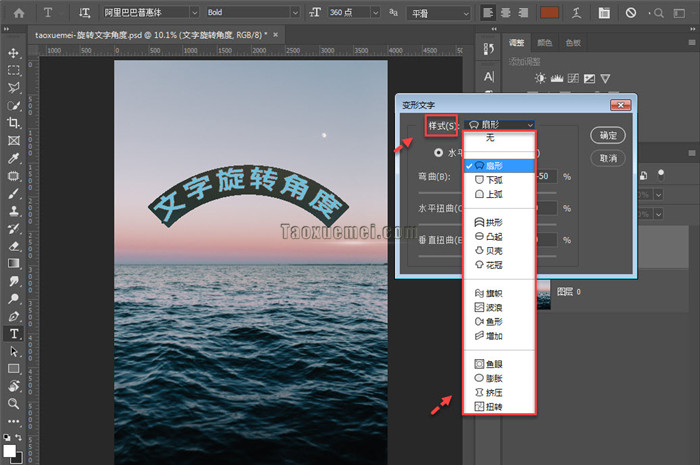This screenshot has width=700, height=465.
Task: Select the Eraser tool
Action: coord(13,246)
